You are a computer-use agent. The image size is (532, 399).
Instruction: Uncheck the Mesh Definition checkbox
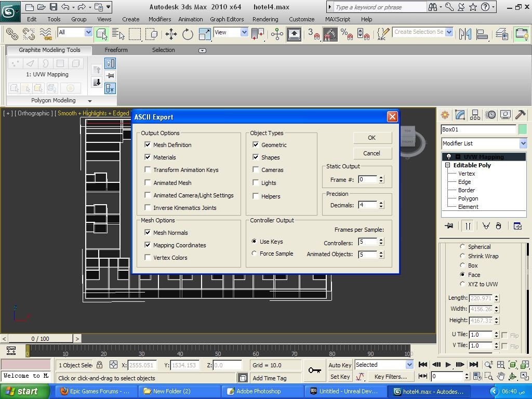(x=148, y=144)
